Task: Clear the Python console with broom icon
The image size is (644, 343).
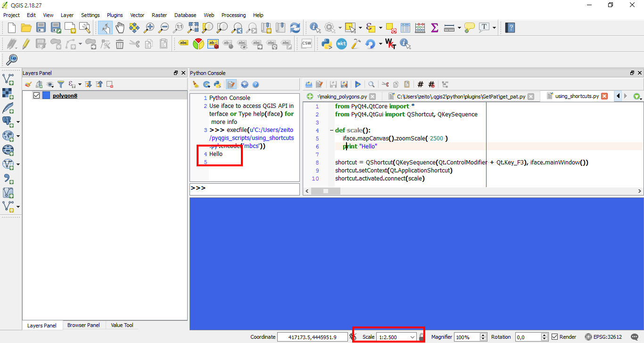Action: click(196, 84)
